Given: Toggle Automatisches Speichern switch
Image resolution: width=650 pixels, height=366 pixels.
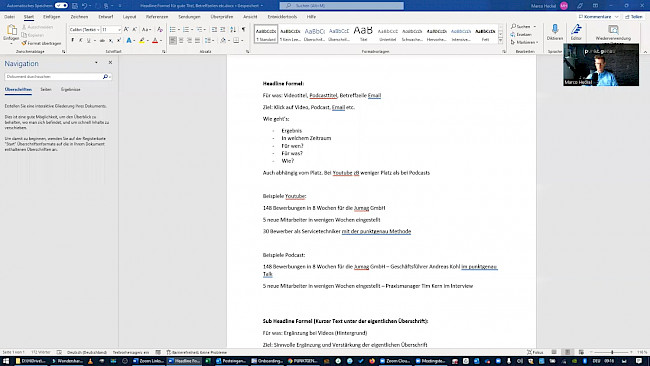Looking at the screenshot, I should coord(61,5).
